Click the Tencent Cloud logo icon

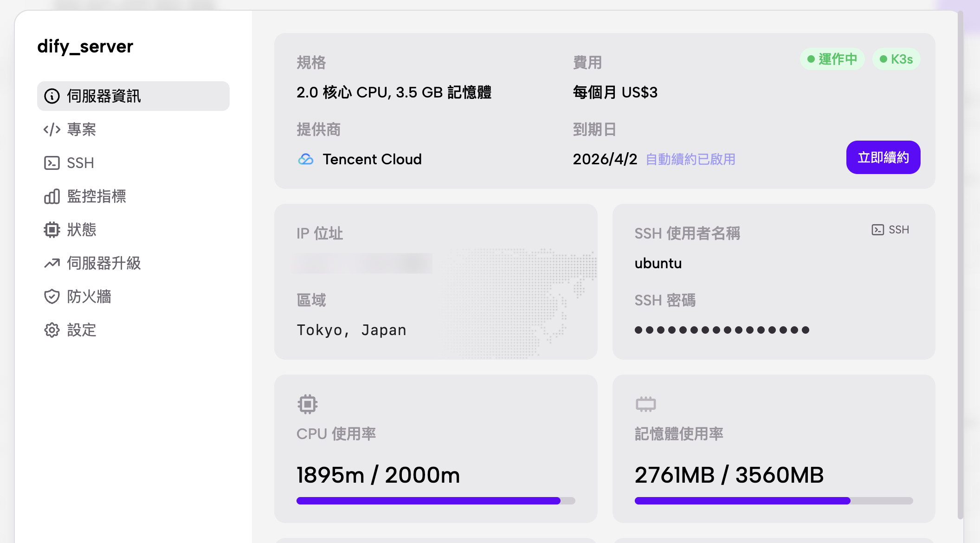[x=306, y=159]
